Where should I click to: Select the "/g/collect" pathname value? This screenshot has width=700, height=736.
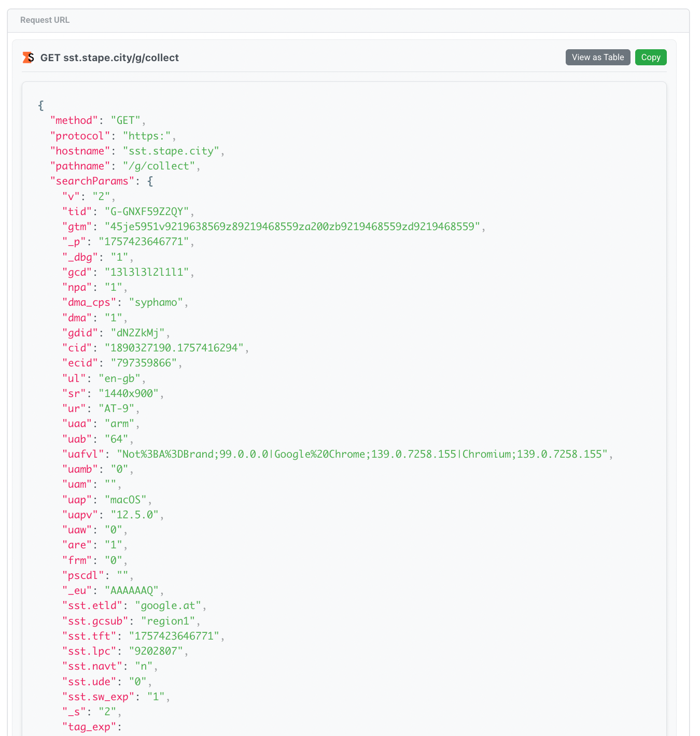click(x=159, y=166)
